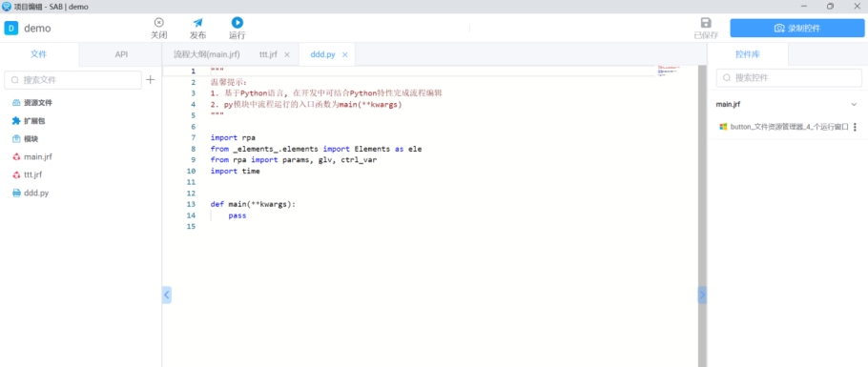
Task: Click the 关闭 close project icon
Action: (159, 23)
